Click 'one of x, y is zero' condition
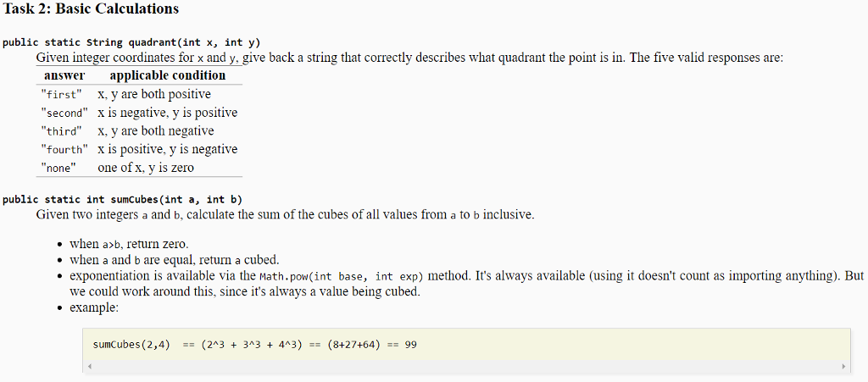Screen dimensions: 868x382 pyautogui.click(x=146, y=168)
